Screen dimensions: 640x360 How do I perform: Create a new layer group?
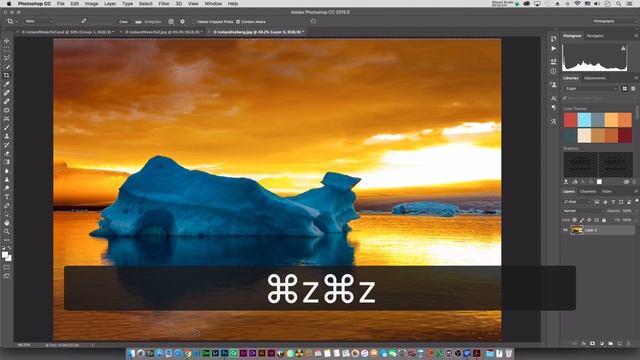click(x=611, y=344)
